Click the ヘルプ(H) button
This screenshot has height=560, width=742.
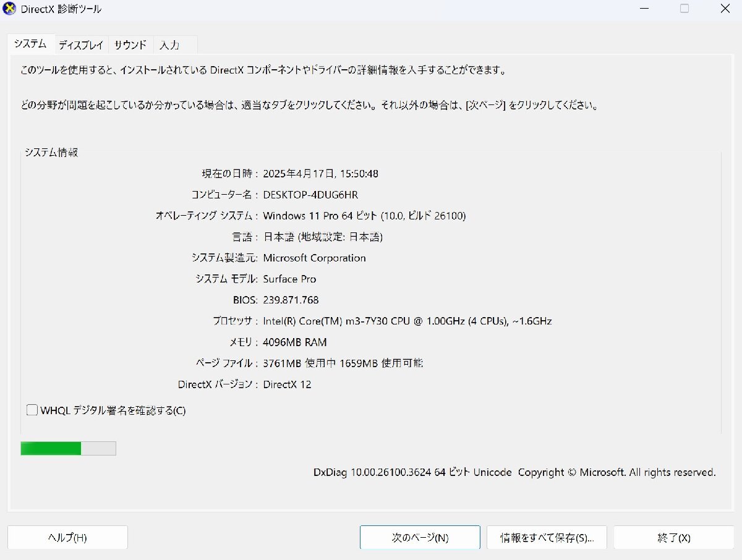[67, 537]
